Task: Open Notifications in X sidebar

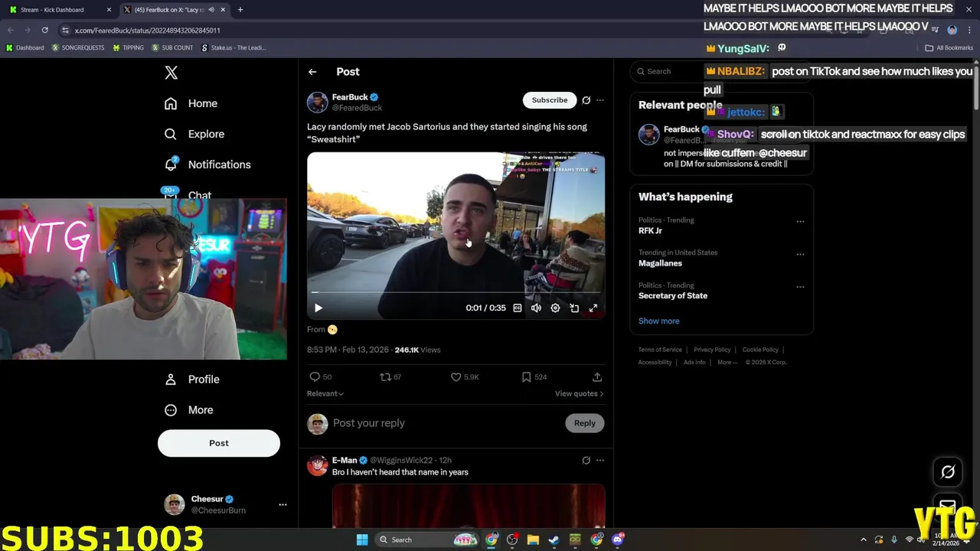Action: (207, 165)
